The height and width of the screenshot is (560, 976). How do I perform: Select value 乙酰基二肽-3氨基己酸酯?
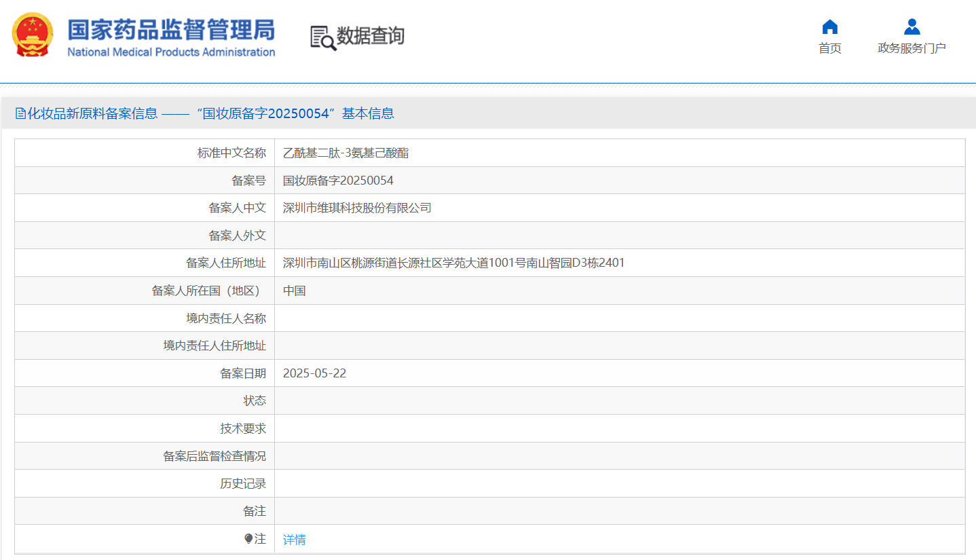[346, 153]
